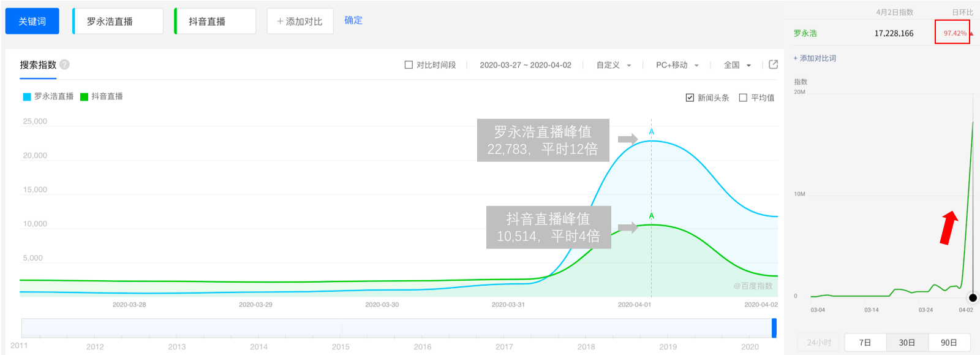The height and width of the screenshot is (355, 980).
Task: Tick the 平均值 checkbox
Action: tap(743, 97)
